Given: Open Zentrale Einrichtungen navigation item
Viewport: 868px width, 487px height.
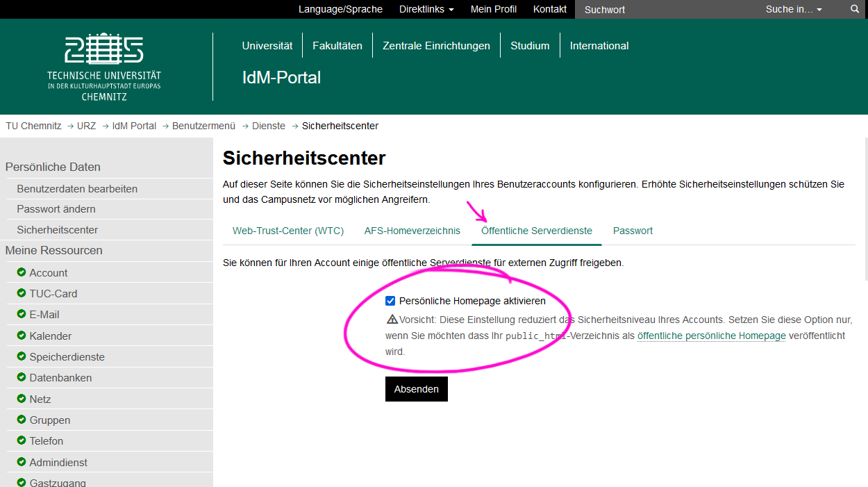Looking at the screenshot, I should 437,46.
